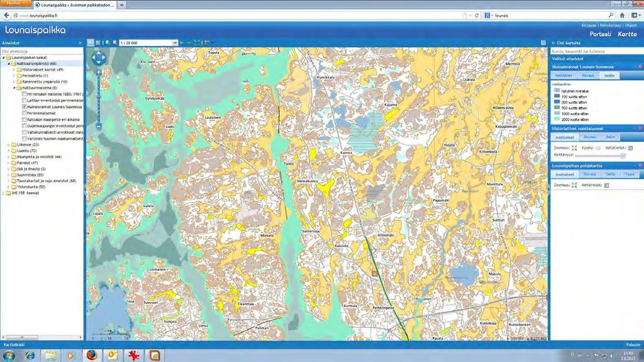Screen dimensions: 644x362
Task: Click the Kunta, kaupunki tai kylänosa field
Action: pos(597,52)
